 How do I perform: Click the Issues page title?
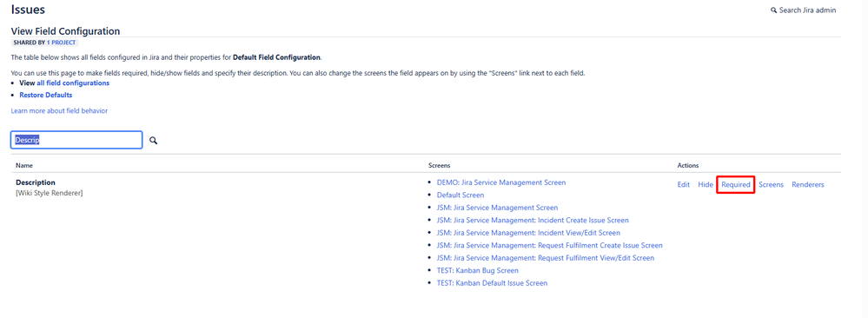point(28,10)
